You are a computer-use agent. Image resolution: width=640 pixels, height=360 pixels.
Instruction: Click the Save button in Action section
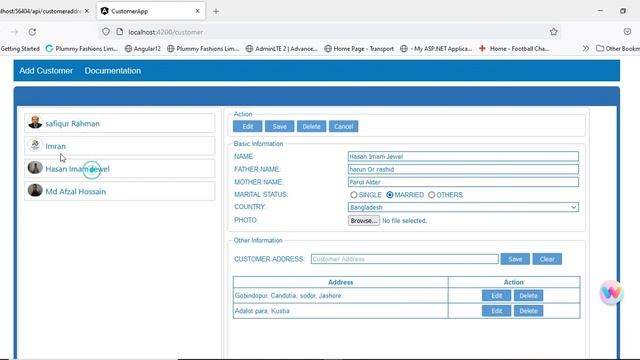279,127
